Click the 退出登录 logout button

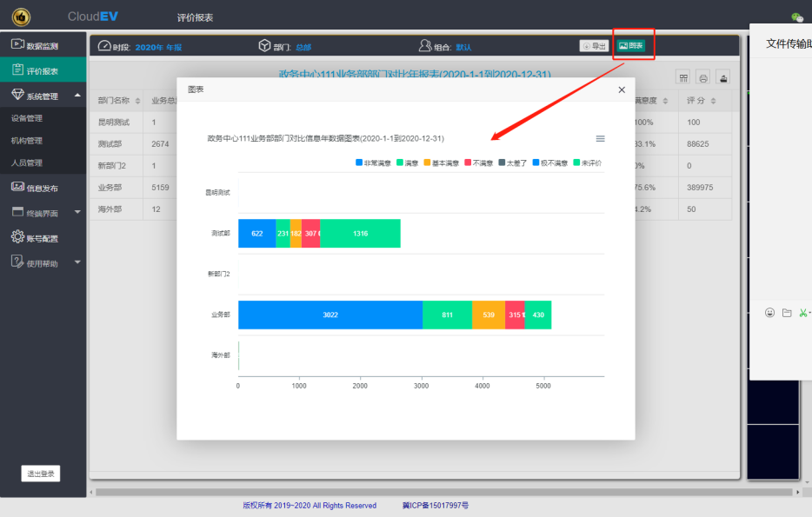click(40, 474)
